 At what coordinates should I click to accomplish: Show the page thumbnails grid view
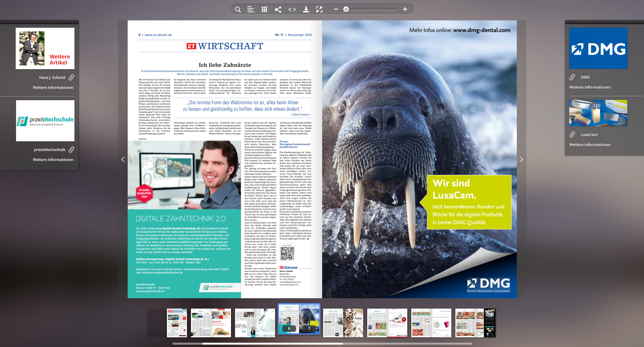pos(264,9)
